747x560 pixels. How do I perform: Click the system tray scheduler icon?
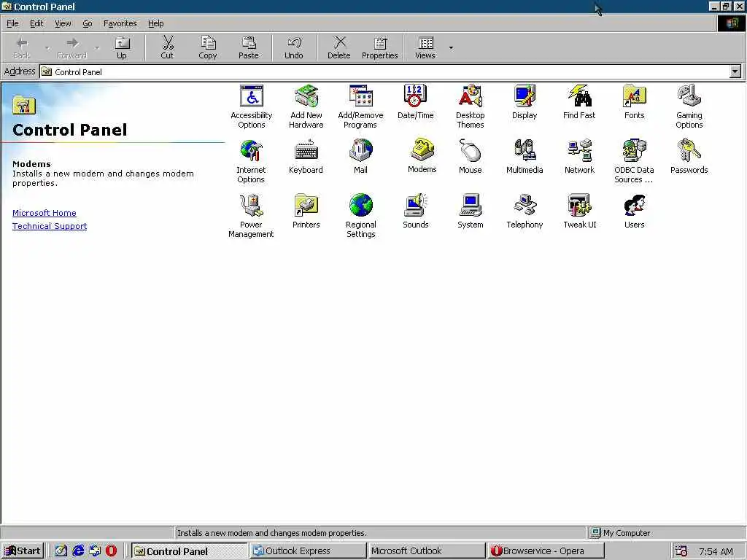tap(681, 551)
